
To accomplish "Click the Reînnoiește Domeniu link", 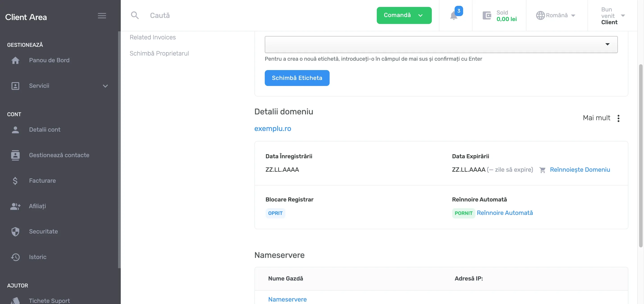I will point(580,170).
